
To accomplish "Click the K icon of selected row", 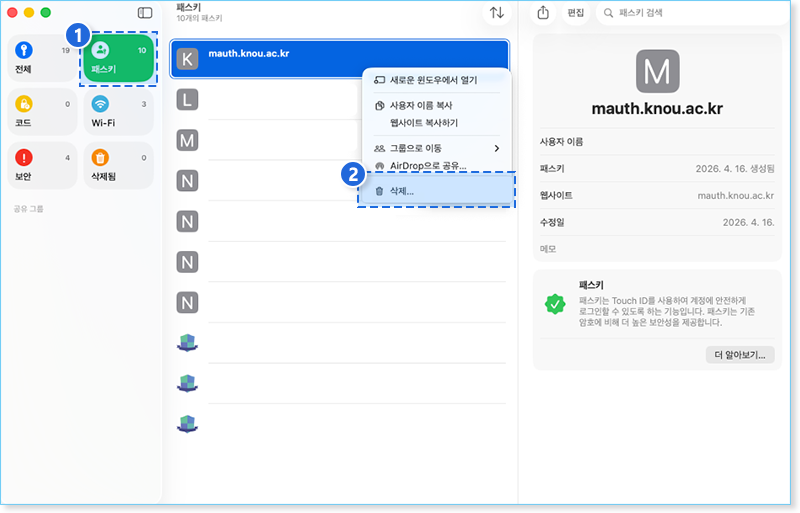I will point(187,59).
